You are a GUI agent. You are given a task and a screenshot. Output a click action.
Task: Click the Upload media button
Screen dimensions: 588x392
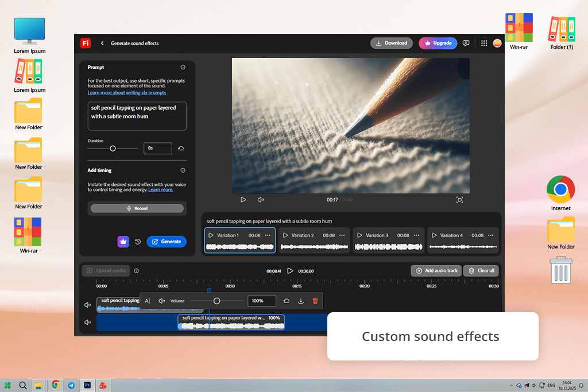pos(106,270)
